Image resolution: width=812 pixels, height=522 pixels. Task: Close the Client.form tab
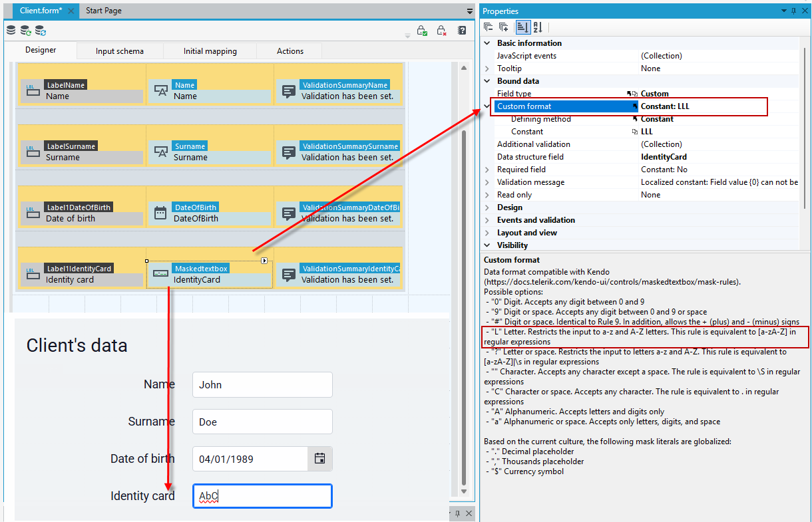point(71,11)
